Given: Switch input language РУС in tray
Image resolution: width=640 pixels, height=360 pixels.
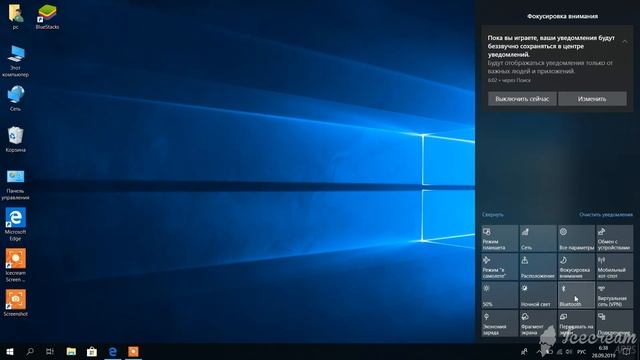Looking at the screenshot, I should coord(582,352).
